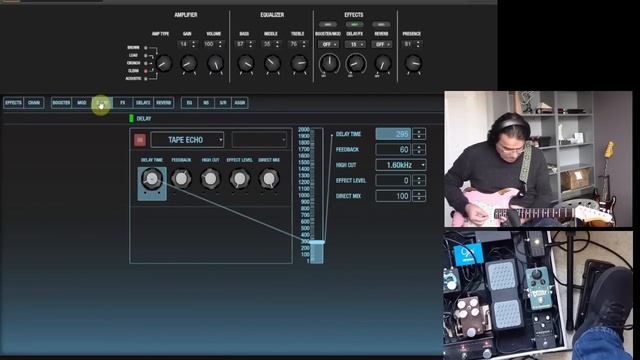Open the S/R tab
Viewport: 640px width, 360px height.
click(x=223, y=103)
